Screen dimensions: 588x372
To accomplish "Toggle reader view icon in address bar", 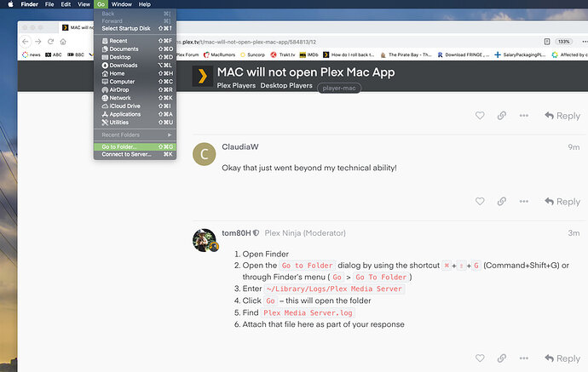I will tap(547, 42).
